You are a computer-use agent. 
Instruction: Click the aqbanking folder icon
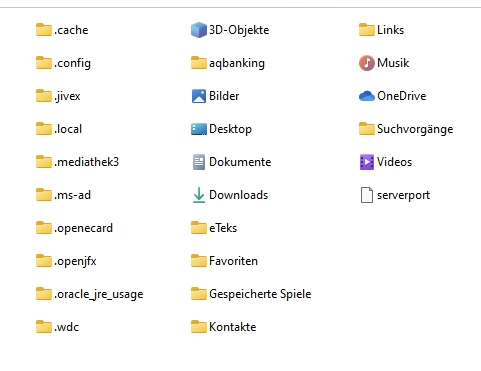coord(199,63)
